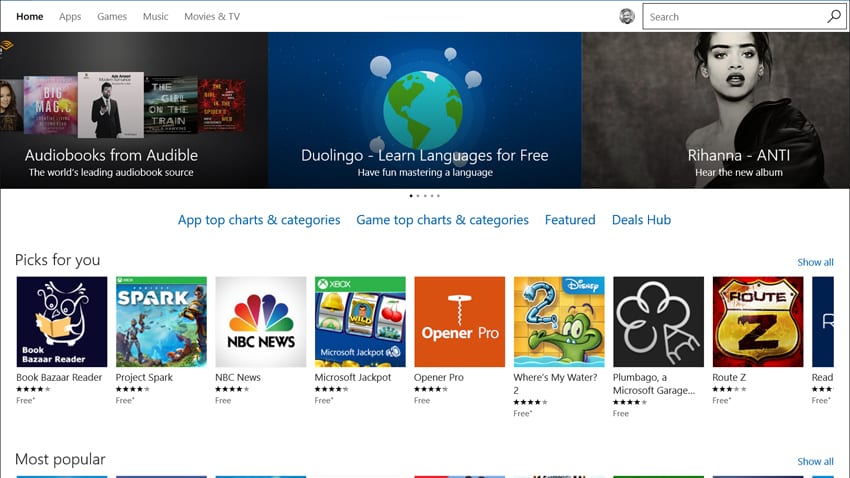Viewport: 850px width, 478px height.
Task: Open App top charts & categories
Action: click(259, 220)
